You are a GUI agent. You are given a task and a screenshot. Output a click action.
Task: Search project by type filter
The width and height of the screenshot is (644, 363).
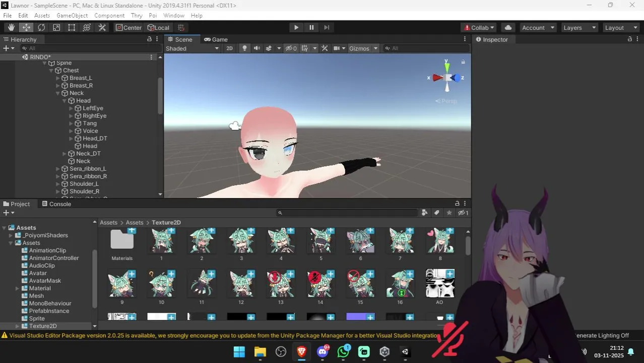424,213
